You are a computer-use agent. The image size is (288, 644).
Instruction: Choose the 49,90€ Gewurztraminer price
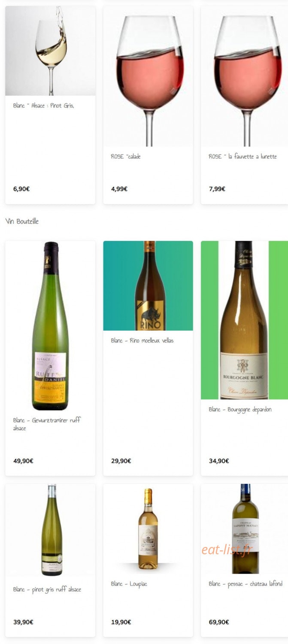23,461
